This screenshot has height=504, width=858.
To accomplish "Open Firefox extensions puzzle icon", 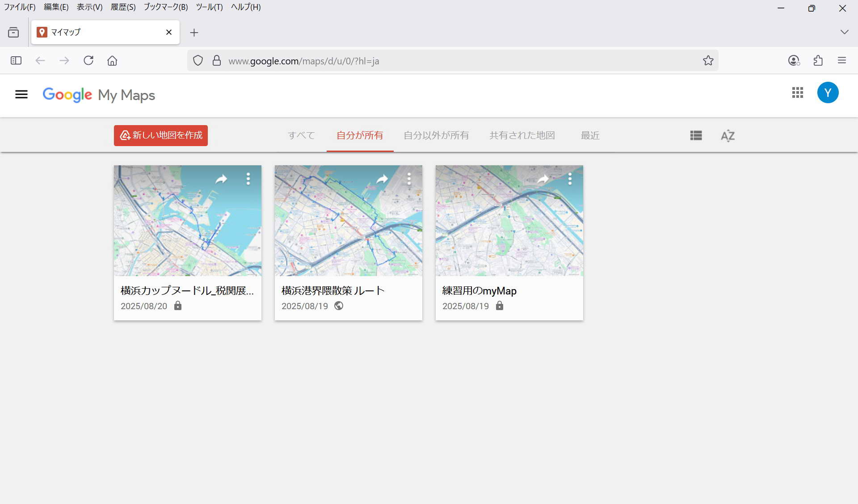I will coord(818,61).
